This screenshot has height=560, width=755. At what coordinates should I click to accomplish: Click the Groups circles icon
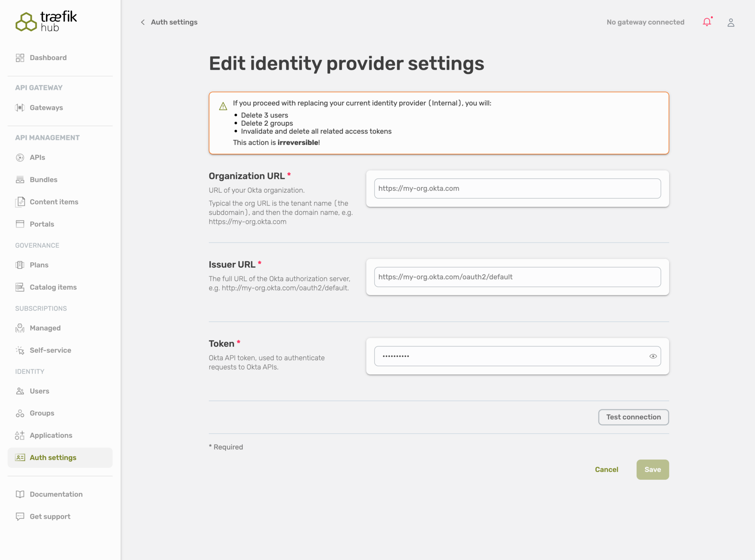point(20,413)
